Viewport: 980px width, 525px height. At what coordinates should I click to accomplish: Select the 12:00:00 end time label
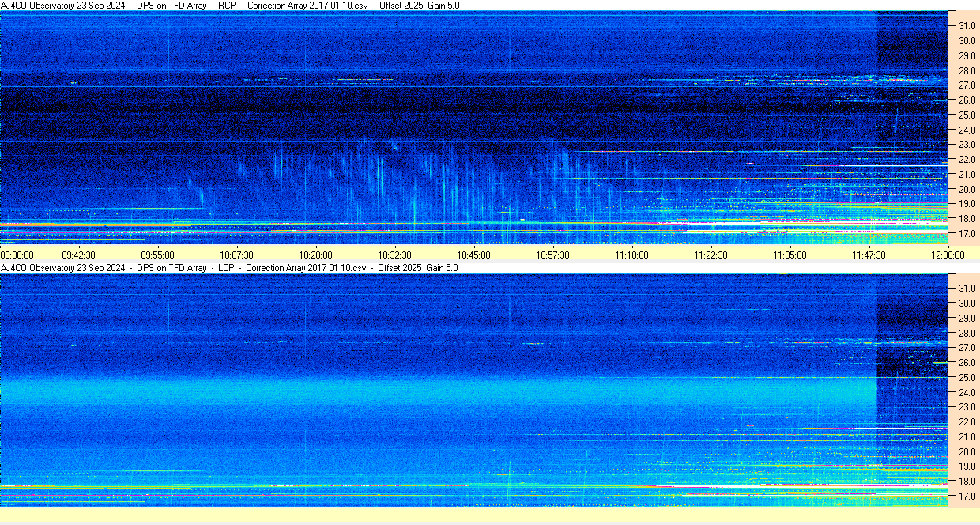coord(948,255)
